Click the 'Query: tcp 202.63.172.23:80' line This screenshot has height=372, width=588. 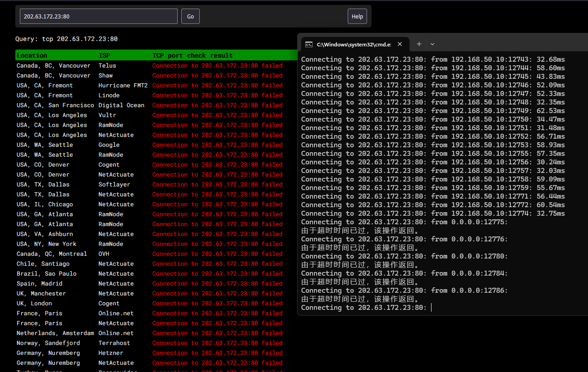[x=66, y=39]
